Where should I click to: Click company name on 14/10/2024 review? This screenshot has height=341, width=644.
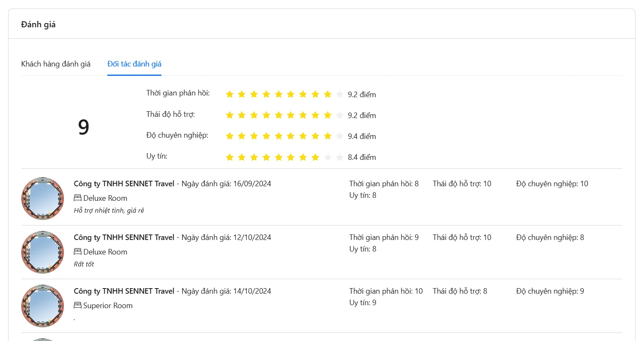click(124, 291)
